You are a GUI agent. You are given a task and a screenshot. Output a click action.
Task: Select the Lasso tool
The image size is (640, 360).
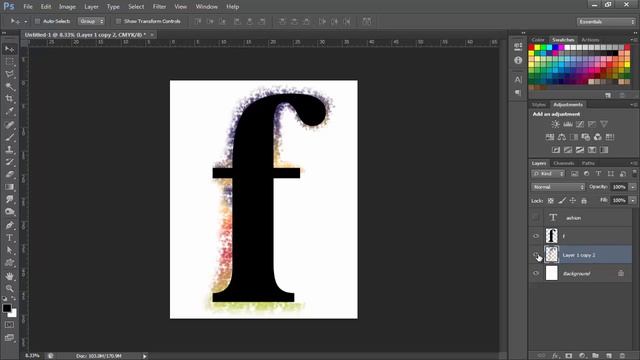tap(9, 74)
